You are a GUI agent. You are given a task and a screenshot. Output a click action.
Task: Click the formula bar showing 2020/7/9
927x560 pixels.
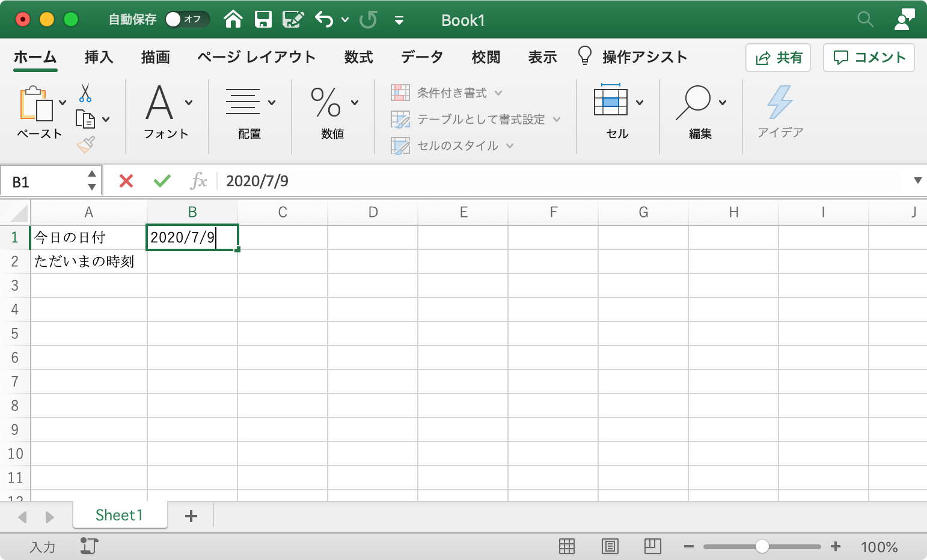(565, 181)
